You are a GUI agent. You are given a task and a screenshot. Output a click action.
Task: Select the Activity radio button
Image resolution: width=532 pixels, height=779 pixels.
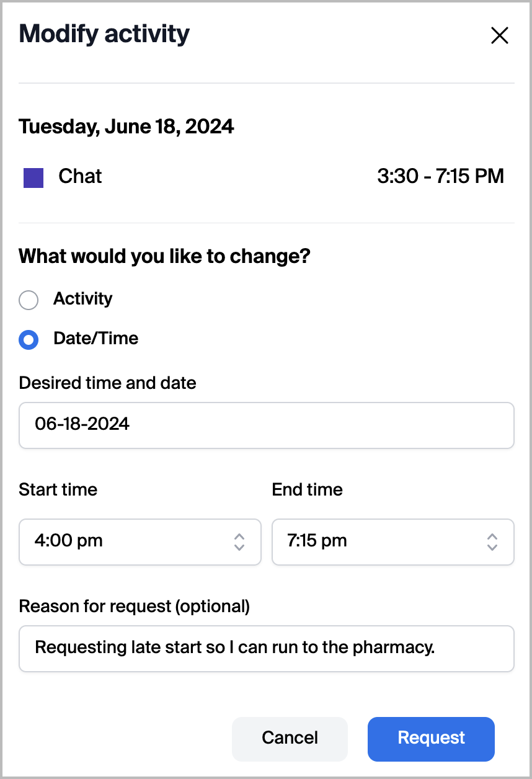(x=29, y=300)
